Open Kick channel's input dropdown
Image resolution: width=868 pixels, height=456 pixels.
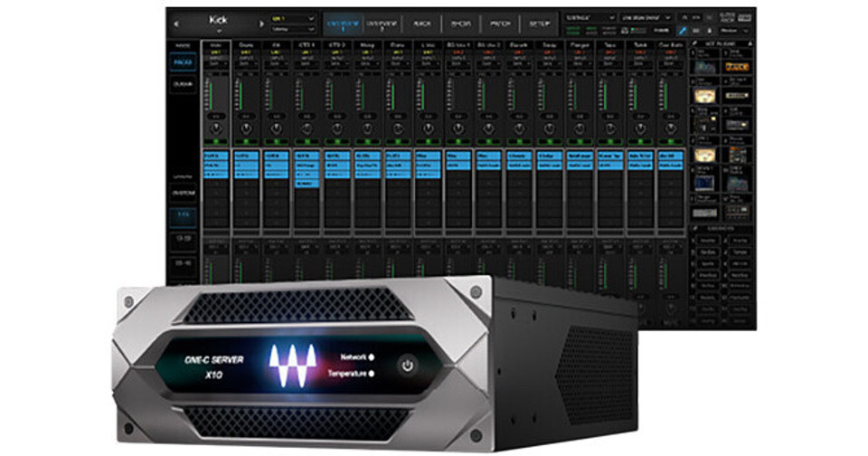point(216,64)
